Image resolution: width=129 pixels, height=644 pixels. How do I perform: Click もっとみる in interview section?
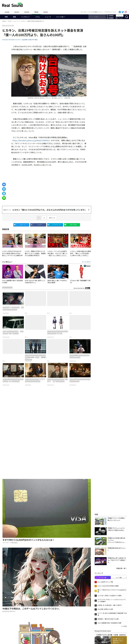pyautogui.click(x=86, y=262)
